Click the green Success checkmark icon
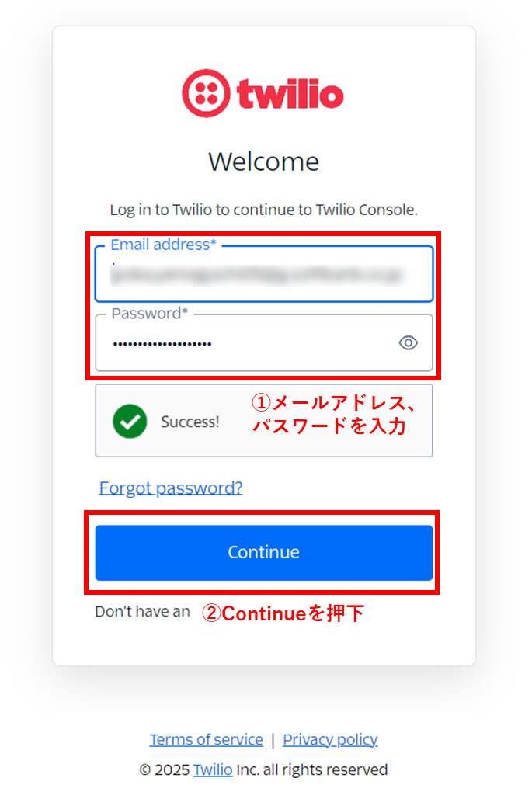The image size is (532, 792). (130, 421)
